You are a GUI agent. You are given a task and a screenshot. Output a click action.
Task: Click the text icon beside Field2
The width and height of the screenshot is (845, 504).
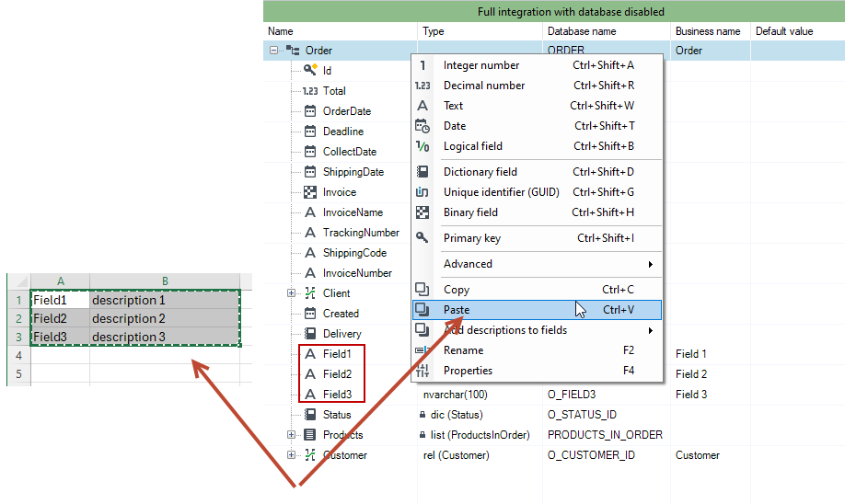(x=310, y=373)
